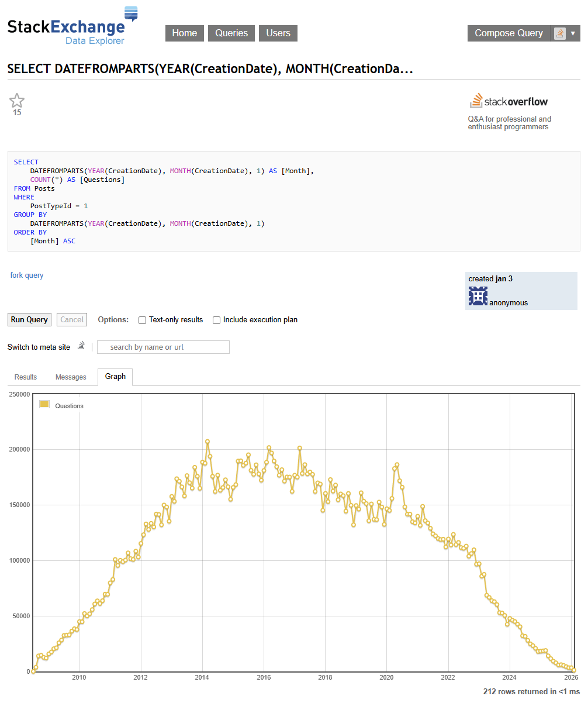Click the 2014 peak data point
The width and height of the screenshot is (588, 703).
click(x=207, y=442)
